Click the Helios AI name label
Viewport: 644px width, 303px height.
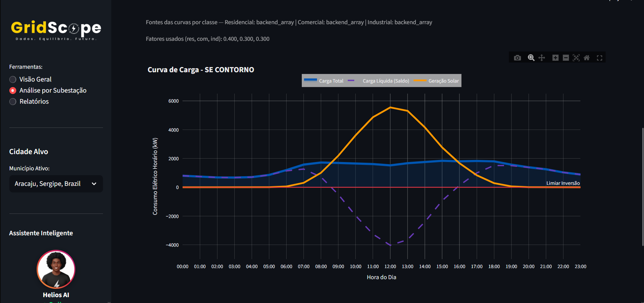point(56,295)
